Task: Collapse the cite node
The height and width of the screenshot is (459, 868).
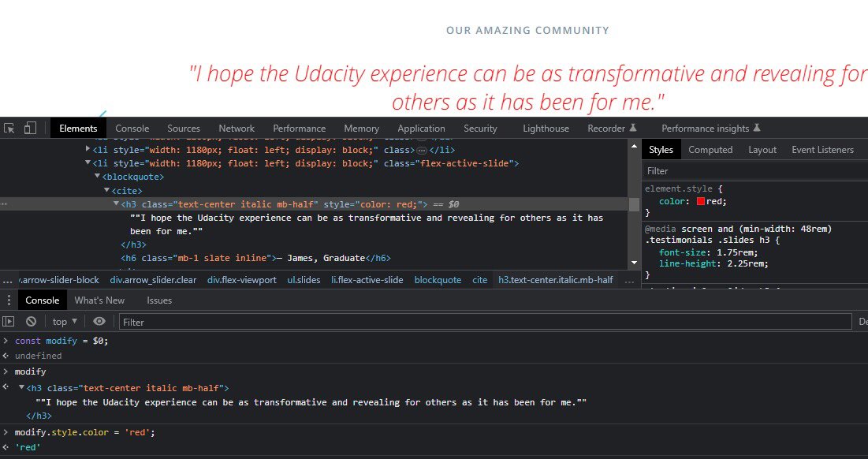Action: point(107,190)
